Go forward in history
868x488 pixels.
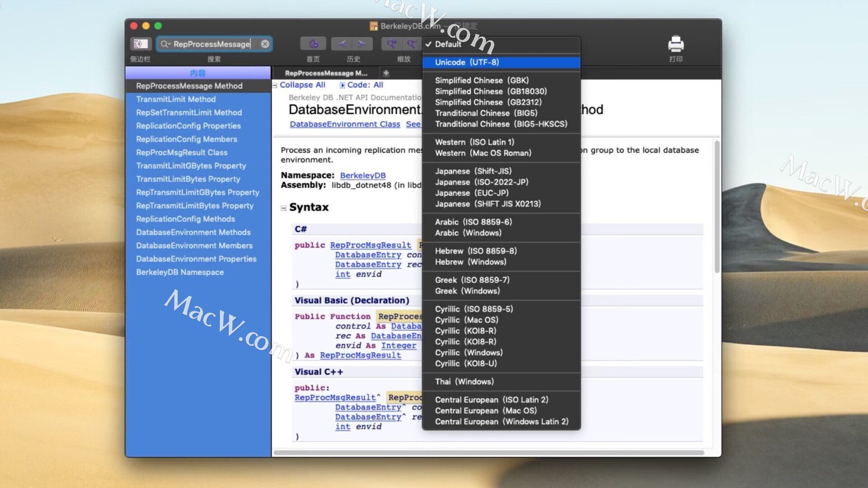pyautogui.click(x=363, y=44)
